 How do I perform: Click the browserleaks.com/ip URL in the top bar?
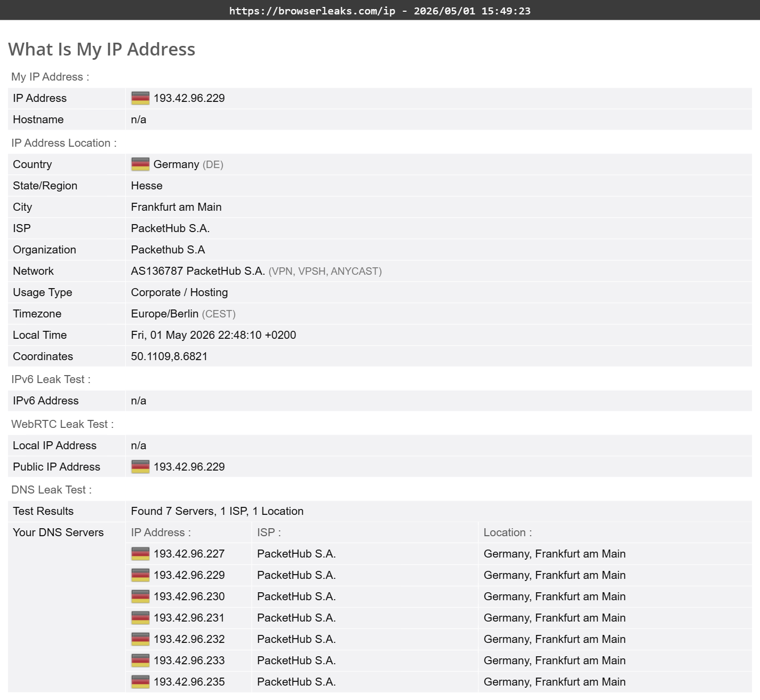[313, 11]
